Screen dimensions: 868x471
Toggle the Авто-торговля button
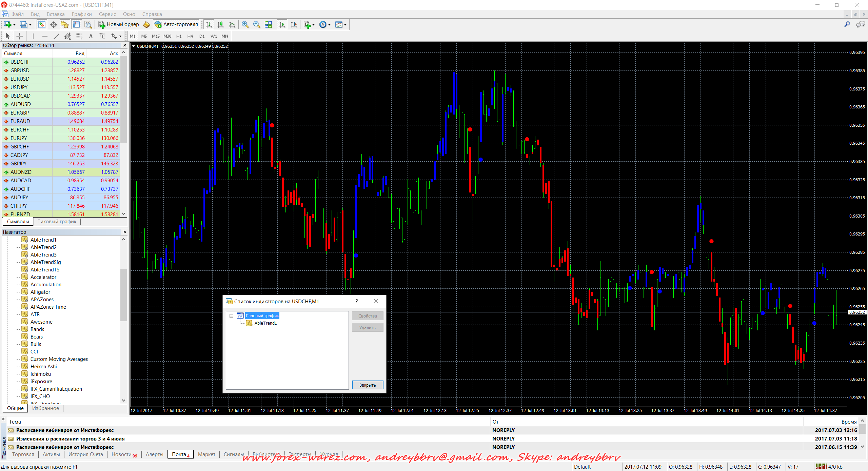tap(177, 24)
